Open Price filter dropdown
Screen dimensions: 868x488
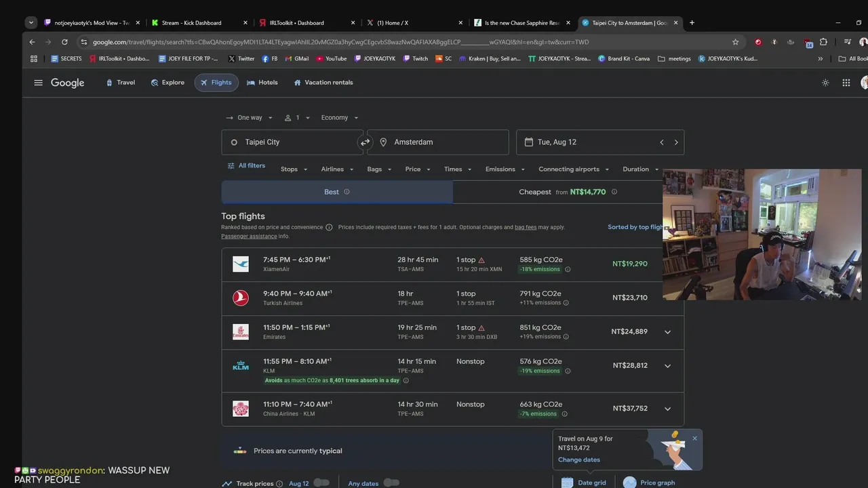click(418, 169)
